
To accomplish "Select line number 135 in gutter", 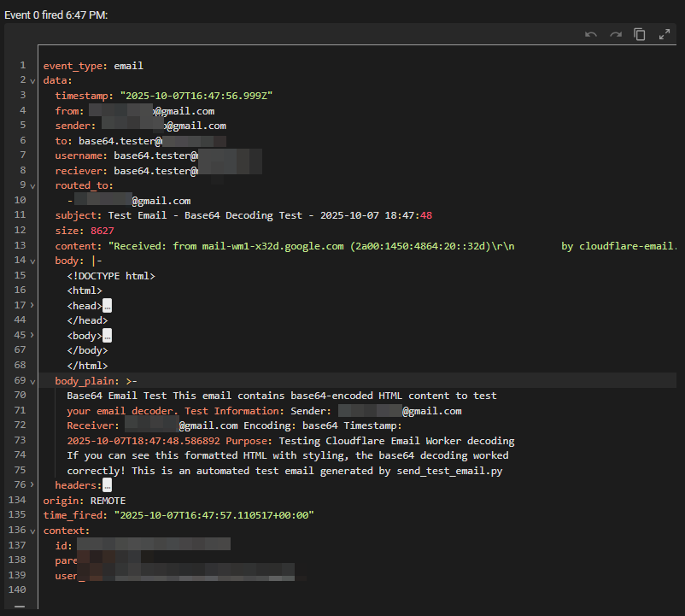I will click(x=19, y=515).
